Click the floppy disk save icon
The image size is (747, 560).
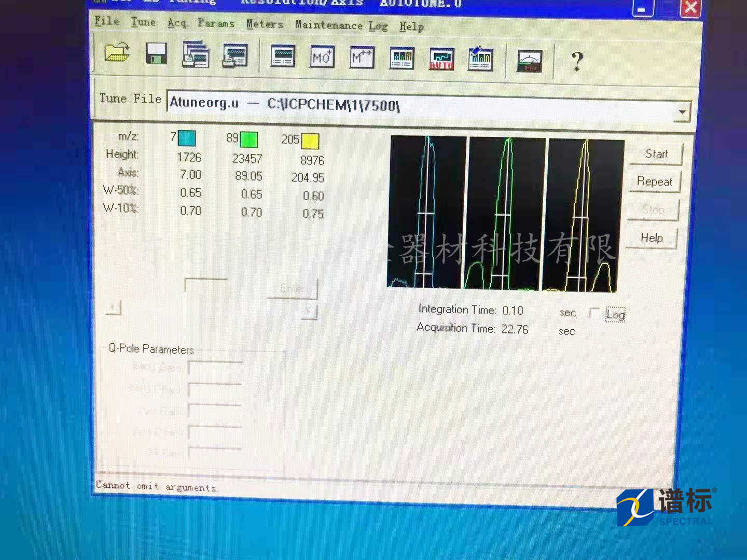(156, 54)
